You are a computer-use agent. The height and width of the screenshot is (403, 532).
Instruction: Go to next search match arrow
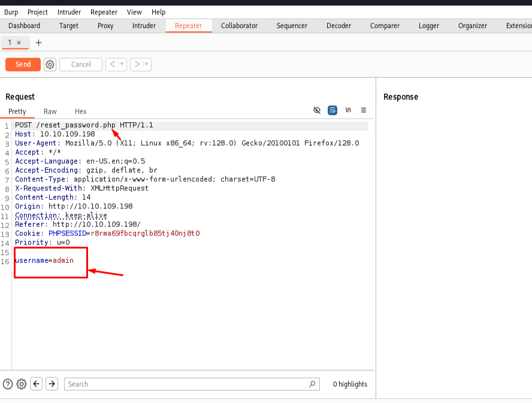click(52, 384)
